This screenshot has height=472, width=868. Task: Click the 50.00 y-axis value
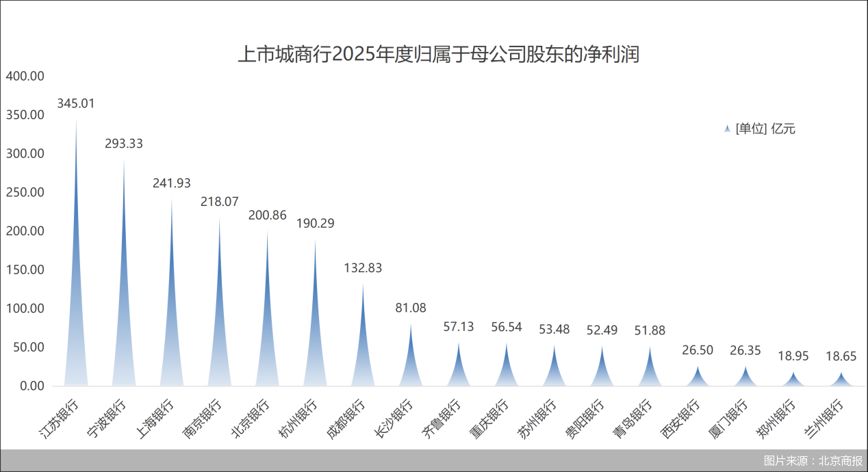click(28, 347)
